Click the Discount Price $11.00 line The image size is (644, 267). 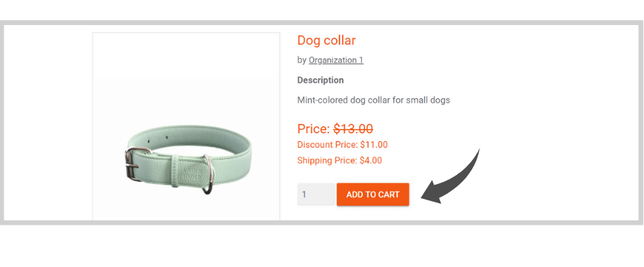point(342,145)
